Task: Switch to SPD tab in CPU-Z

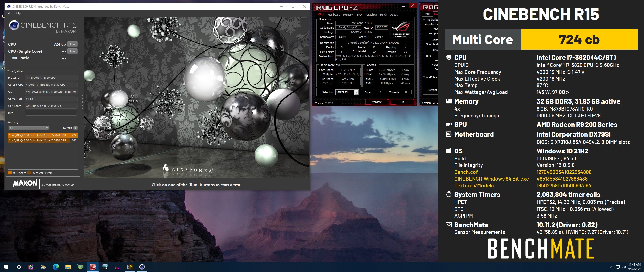Action: pyautogui.click(x=359, y=15)
